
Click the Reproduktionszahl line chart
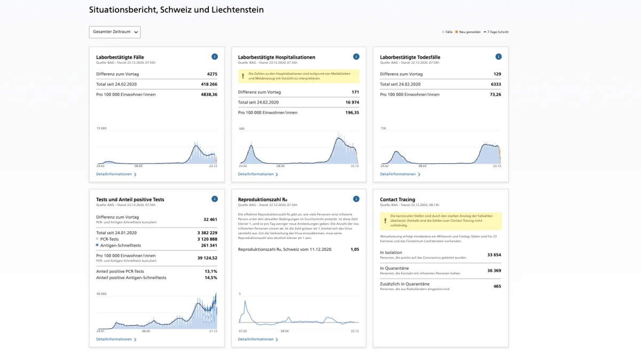pyautogui.click(x=299, y=312)
